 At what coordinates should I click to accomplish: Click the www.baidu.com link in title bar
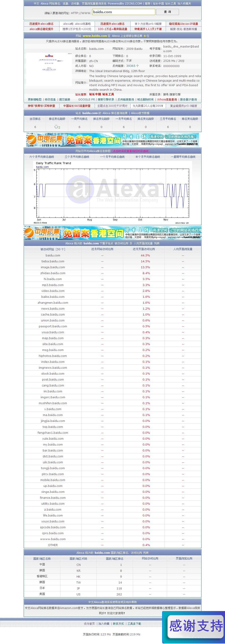click(x=95, y=36)
